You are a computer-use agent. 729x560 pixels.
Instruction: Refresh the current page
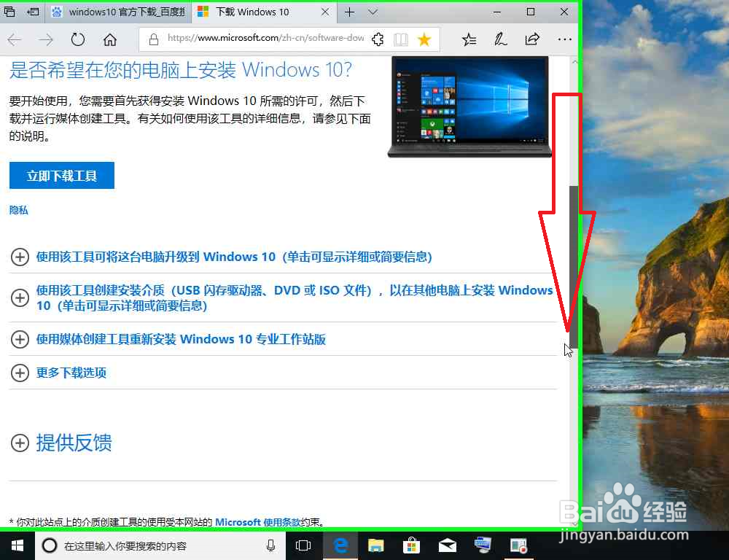point(78,40)
